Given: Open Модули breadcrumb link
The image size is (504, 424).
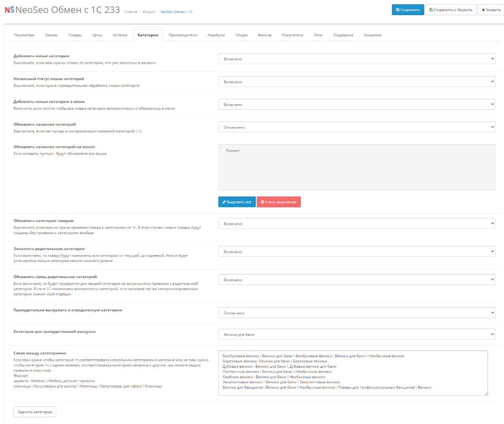Looking at the screenshot, I should click(149, 12).
